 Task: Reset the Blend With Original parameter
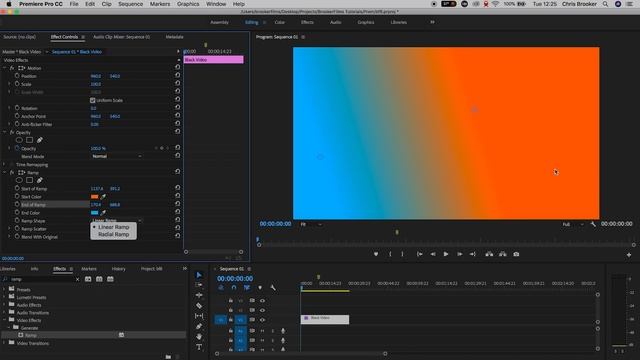pos(178,236)
